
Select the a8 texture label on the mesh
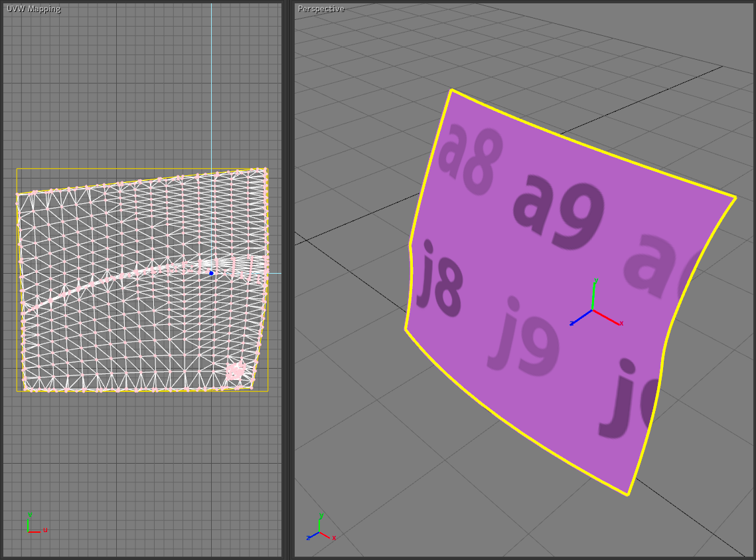469,157
